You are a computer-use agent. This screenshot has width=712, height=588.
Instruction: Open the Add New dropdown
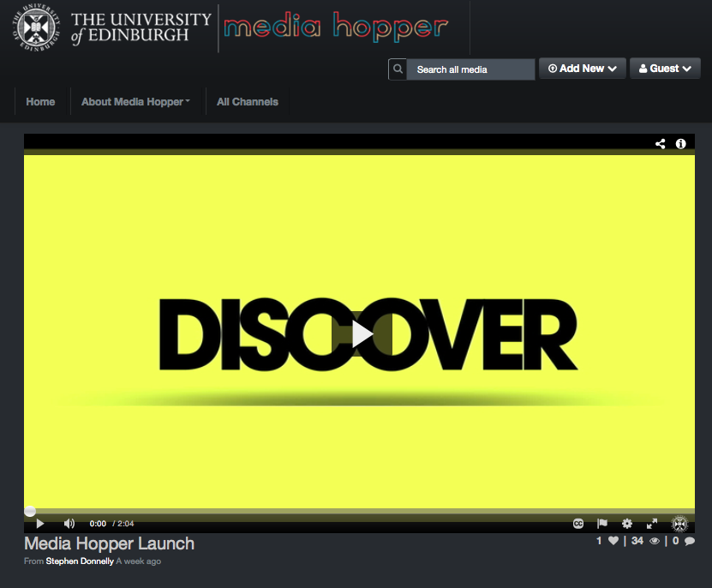(x=582, y=69)
